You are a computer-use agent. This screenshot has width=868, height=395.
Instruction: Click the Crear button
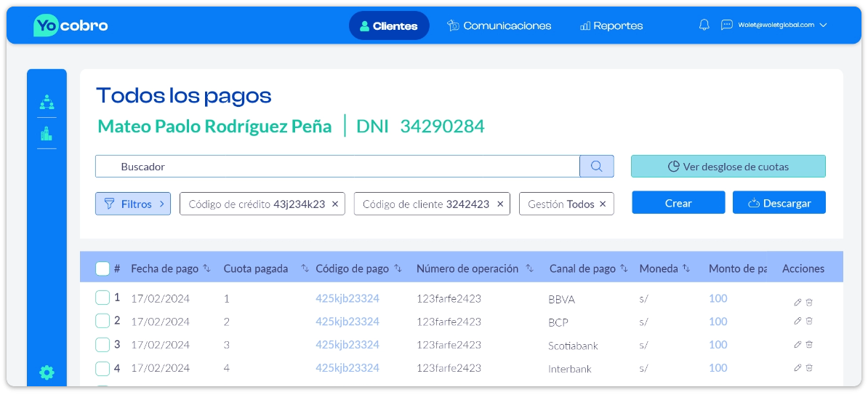pyautogui.click(x=678, y=203)
